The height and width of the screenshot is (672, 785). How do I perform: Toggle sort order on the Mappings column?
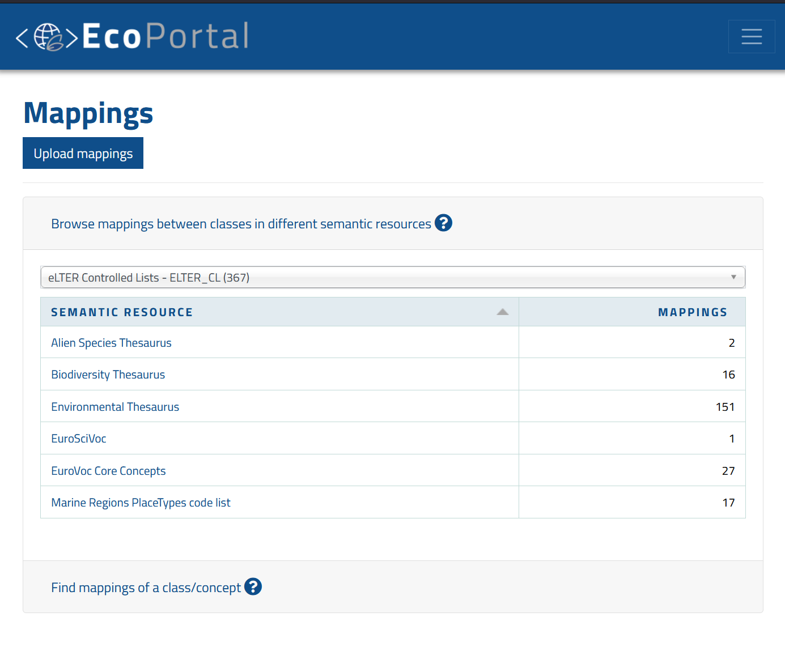(x=693, y=312)
